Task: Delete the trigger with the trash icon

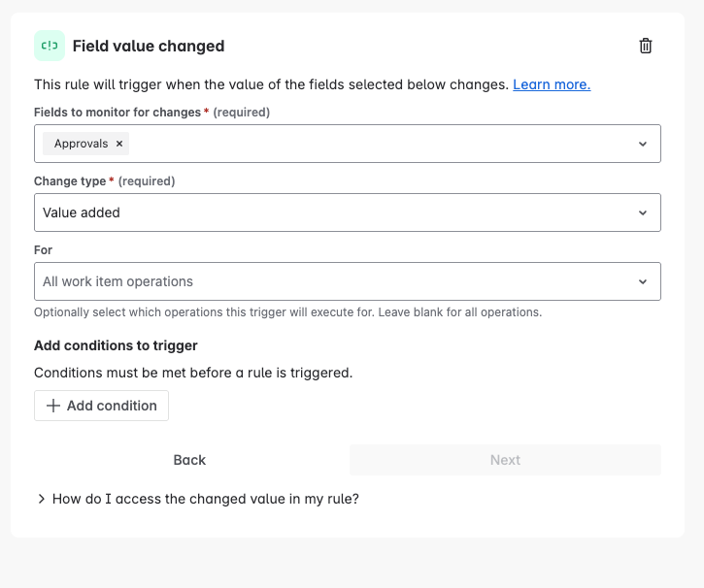Action: click(646, 46)
